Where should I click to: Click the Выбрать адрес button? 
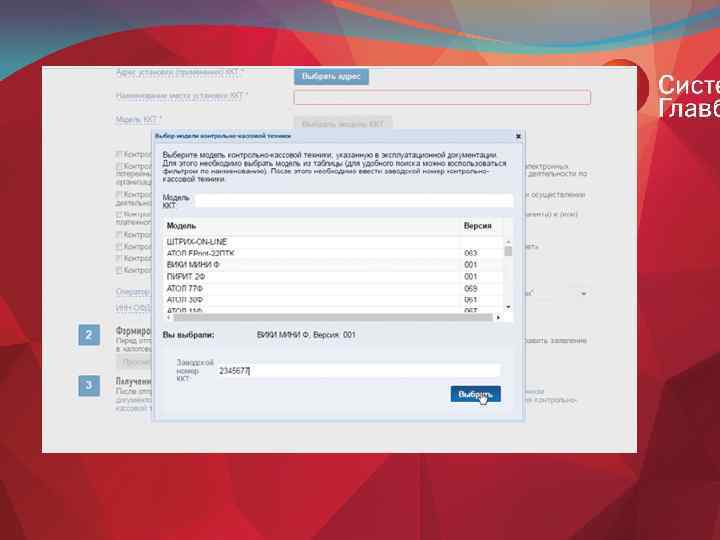(x=331, y=77)
